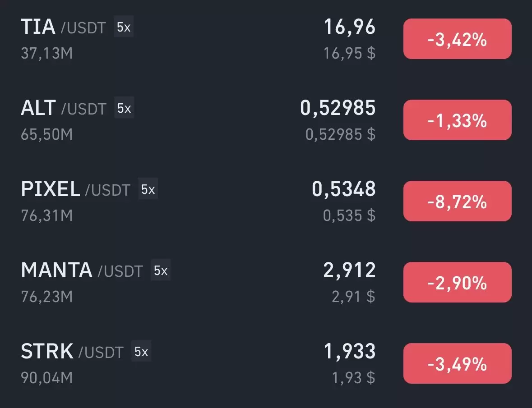
Task: Click the 5x margin badge next to PIXEL
Action: (148, 188)
